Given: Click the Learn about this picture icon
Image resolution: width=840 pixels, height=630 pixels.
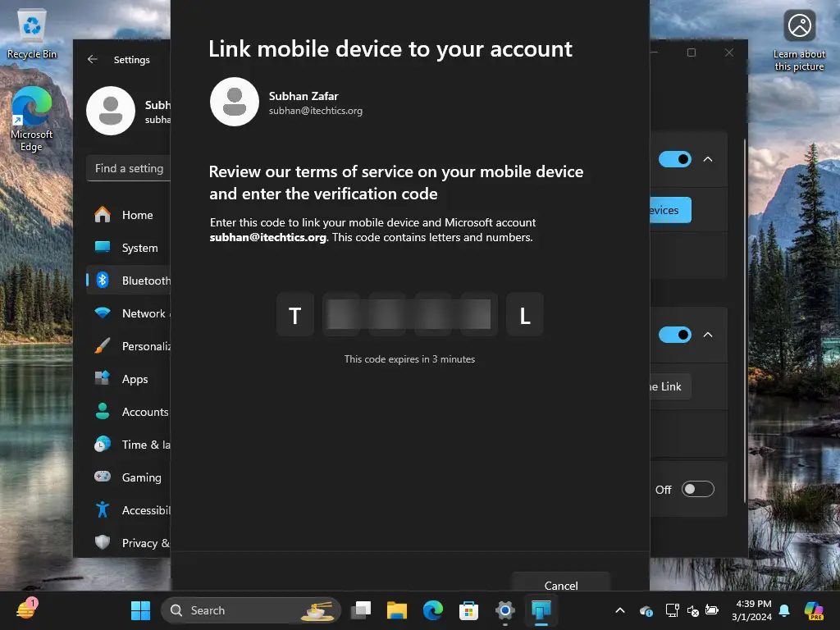Looking at the screenshot, I should pos(799,41).
